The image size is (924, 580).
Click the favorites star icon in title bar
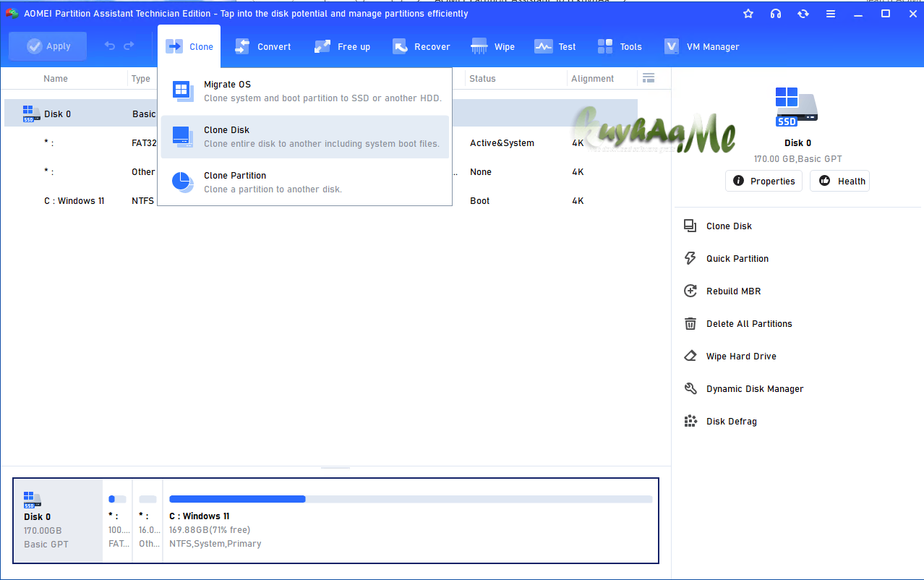pos(748,14)
